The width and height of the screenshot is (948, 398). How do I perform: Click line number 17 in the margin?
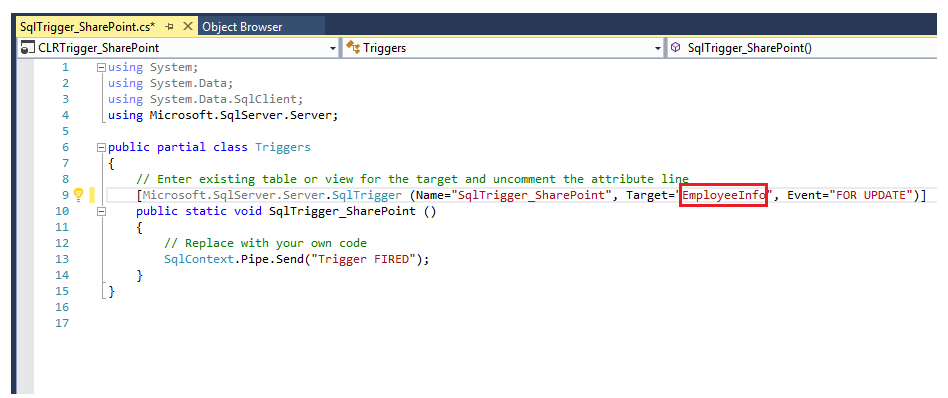pos(62,323)
